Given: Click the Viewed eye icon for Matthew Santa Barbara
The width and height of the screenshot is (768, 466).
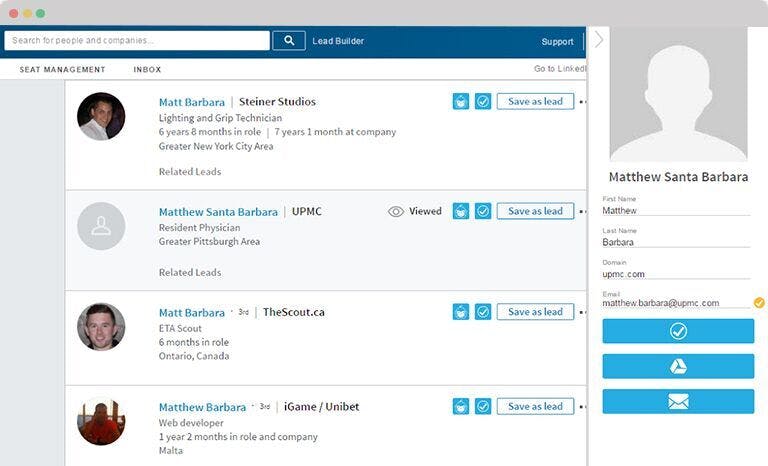Looking at the screenshot, I should (x=396, y=211).
